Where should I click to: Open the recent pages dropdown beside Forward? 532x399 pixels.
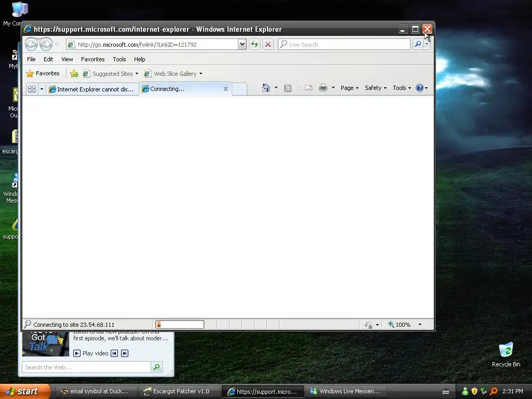pyautogui.click(x=57, y=45)
